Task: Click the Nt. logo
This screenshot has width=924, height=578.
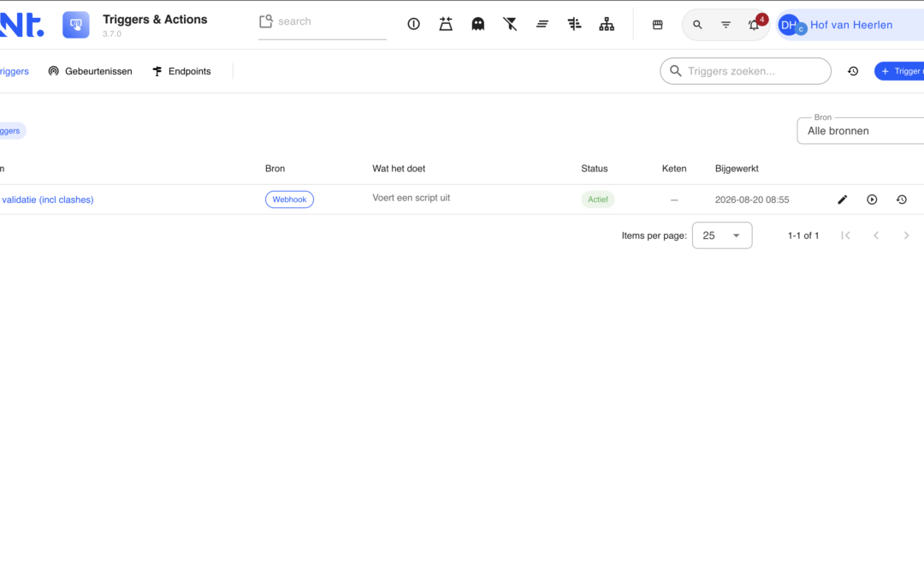Action: (21, 25)
